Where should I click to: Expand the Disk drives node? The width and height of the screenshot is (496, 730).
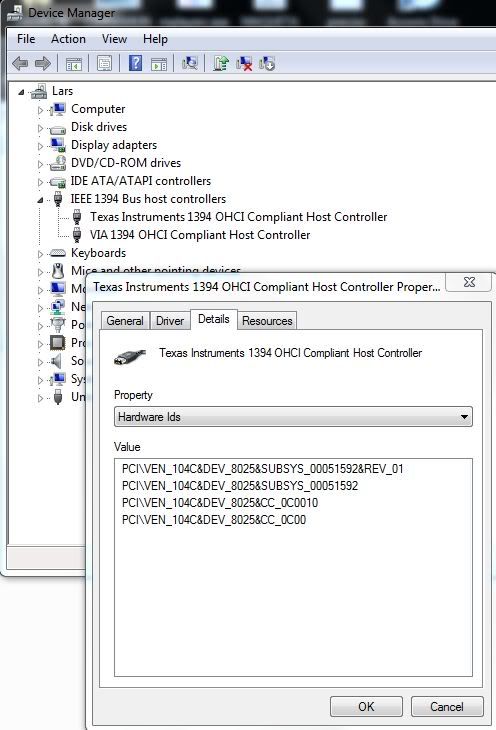click(x=40, y=128)
